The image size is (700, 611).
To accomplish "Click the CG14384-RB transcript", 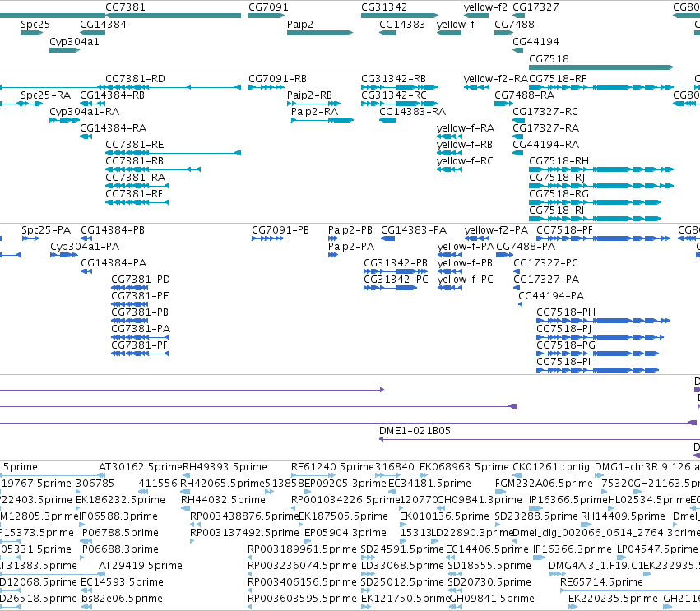I will pos(93,104).
